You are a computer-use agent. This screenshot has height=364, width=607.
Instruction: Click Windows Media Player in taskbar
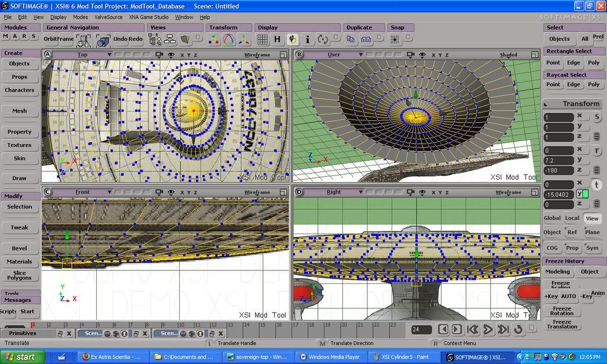tap(330, 357)
